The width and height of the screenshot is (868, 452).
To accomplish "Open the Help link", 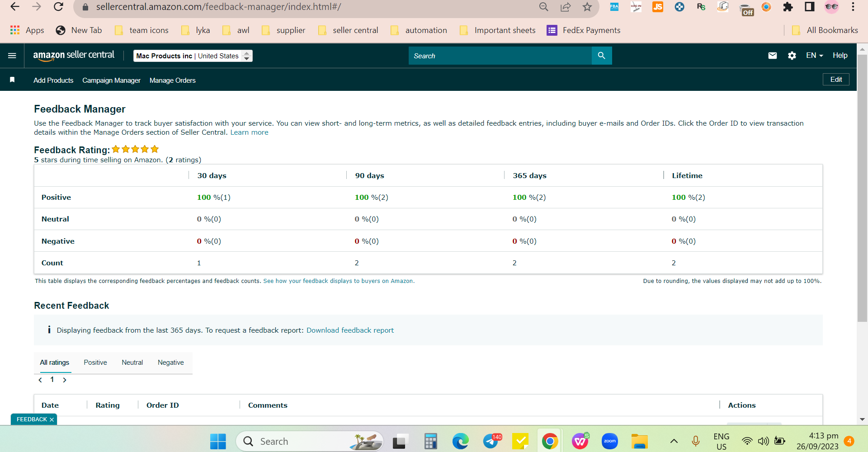I will [840, 55].
